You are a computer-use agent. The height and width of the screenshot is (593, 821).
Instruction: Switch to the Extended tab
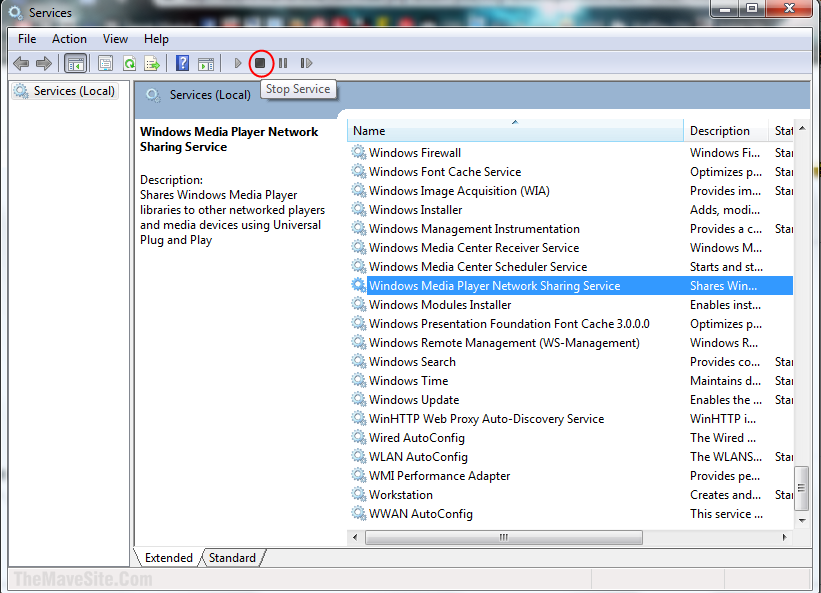[169, 558]
